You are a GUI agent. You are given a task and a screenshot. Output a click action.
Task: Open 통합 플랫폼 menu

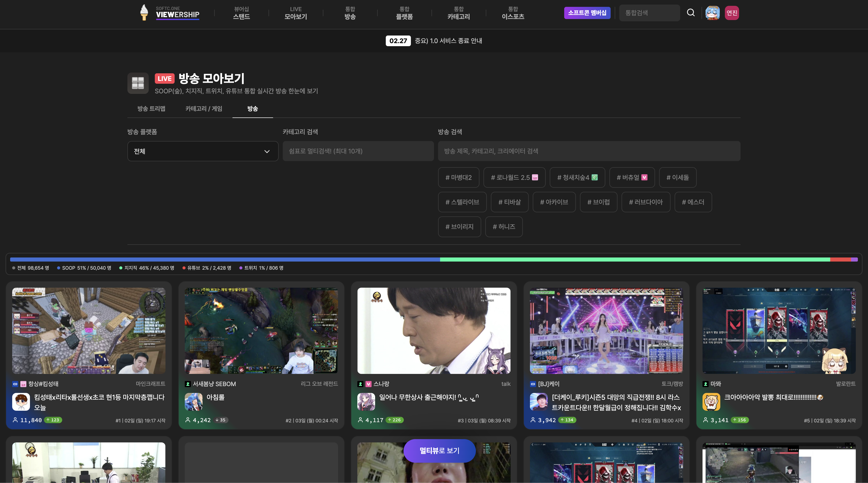click(404, 13)
